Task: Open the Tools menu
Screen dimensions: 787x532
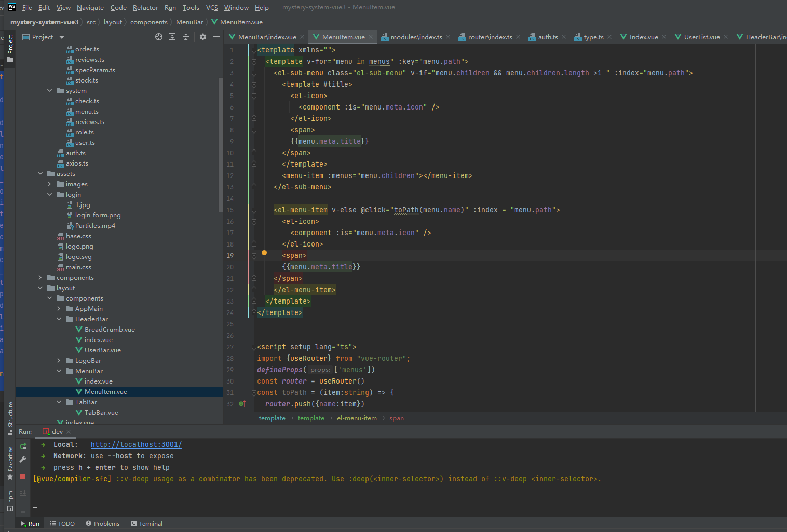Action: (x=191, y=7)
